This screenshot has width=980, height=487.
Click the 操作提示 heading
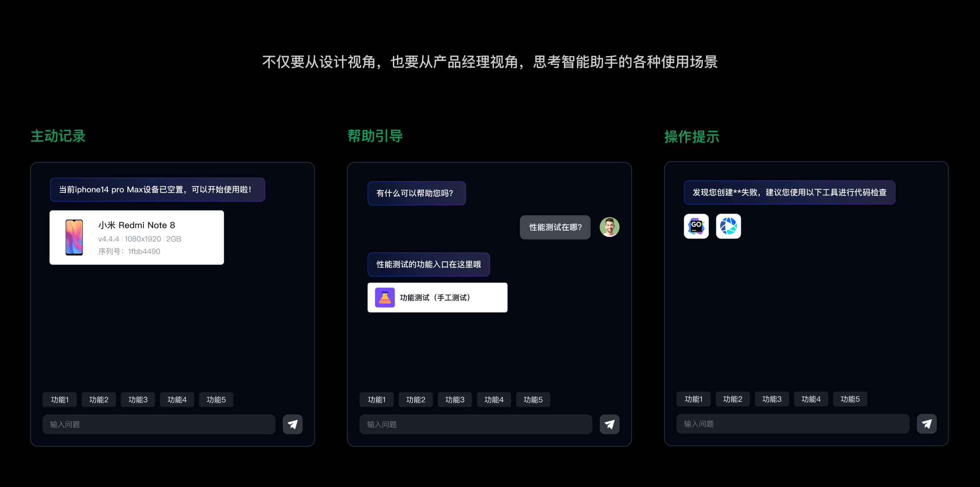click(692, 137)
